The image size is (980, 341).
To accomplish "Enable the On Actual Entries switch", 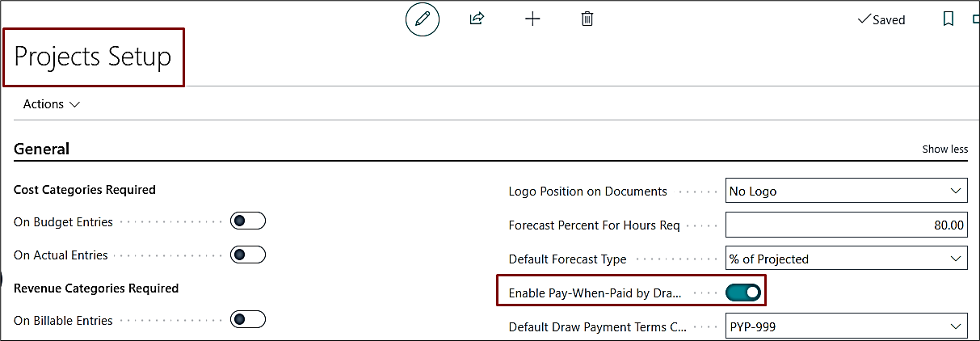I will (247, 255).
